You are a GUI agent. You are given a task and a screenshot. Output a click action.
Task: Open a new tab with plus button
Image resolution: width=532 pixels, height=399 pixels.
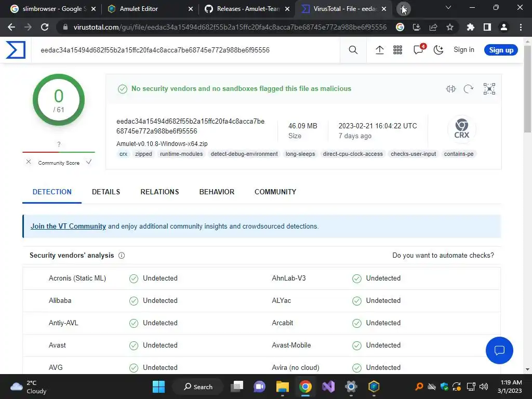[x=403, y=9]
